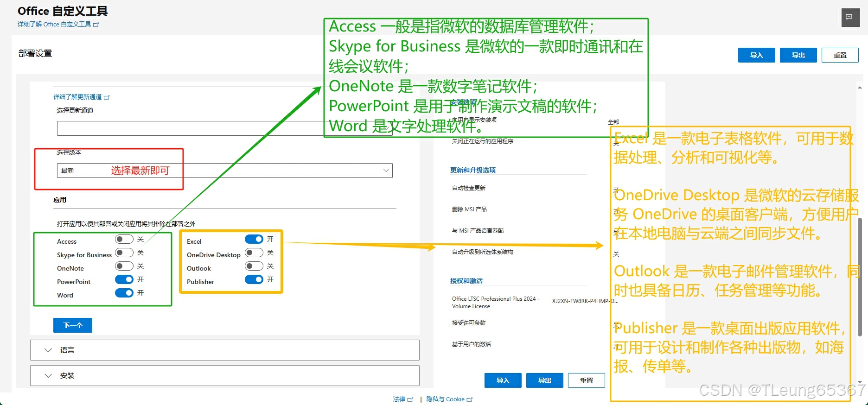Expand the 语言 section
The image size is (868, 405).
[225, 350]
